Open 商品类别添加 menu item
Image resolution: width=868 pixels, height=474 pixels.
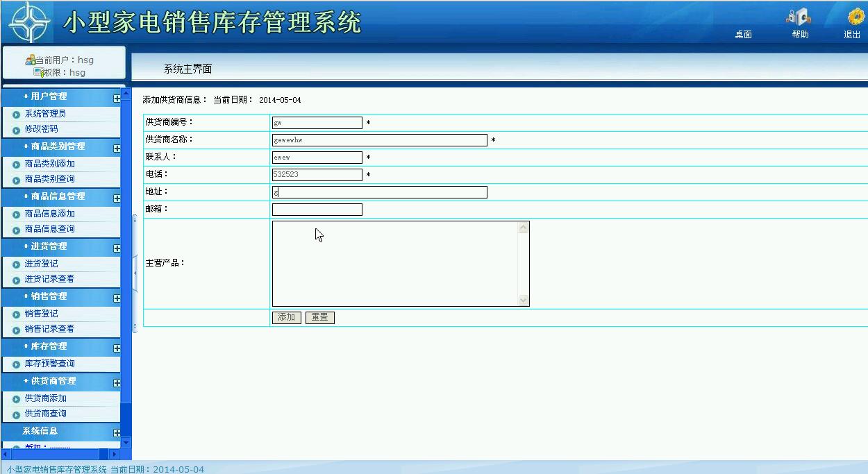click(49, 164)
